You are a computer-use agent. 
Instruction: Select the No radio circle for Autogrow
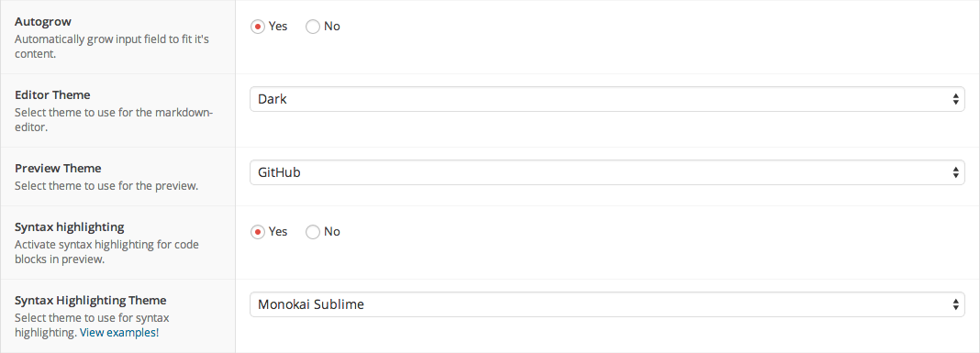[313, 27]
